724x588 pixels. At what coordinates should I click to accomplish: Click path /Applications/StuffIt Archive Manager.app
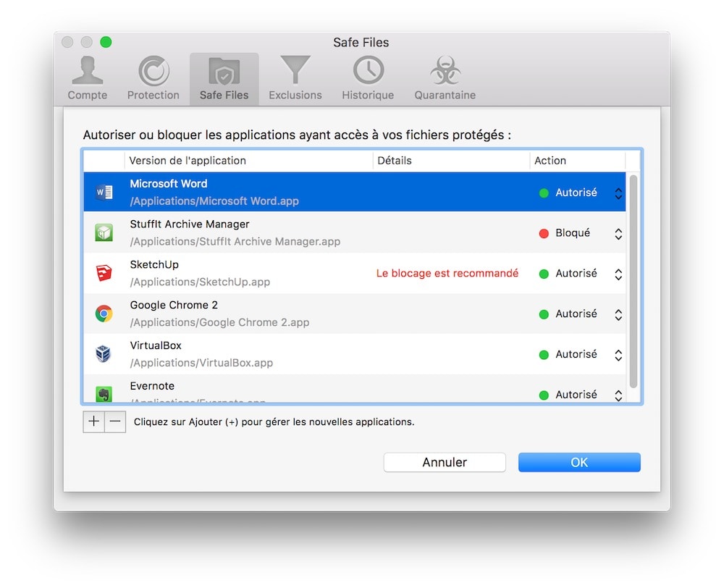(235, 242)
